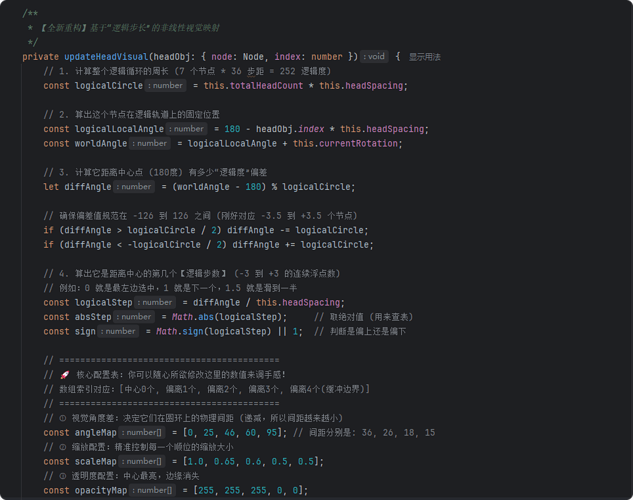Click the updateHeadVisual method name
633x500 pixels.
106,57
